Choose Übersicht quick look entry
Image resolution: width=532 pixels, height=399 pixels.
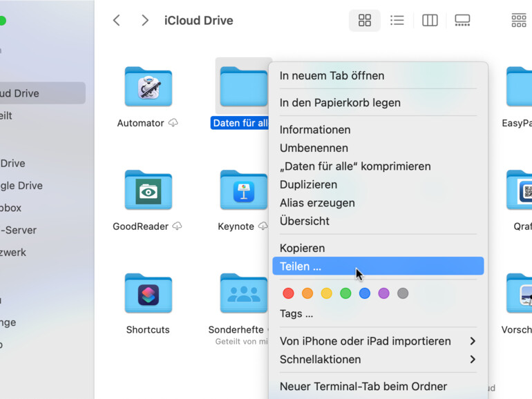pyautogui.click(x=378, y=222)
